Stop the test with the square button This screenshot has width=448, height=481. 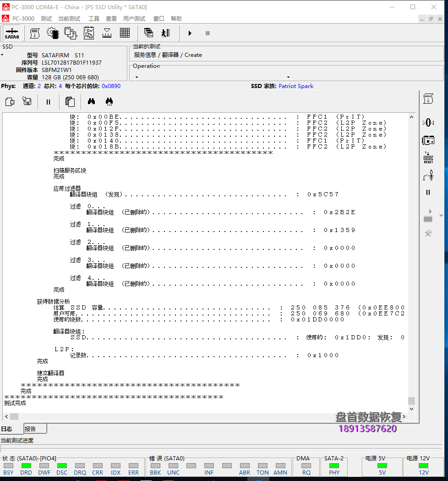click(208, 33)
